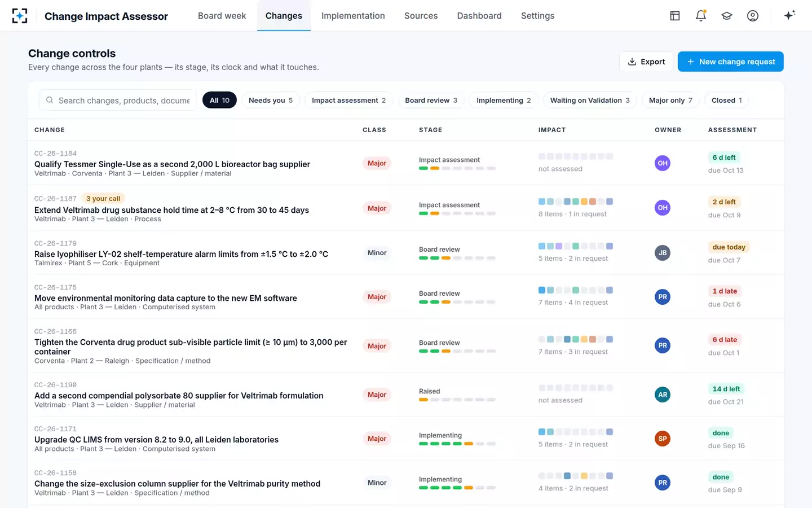Click the Change Impact Assessor logo icon
Image resolution: width=812 pixels, height=508 pixels.
click(x=20, y=16)
